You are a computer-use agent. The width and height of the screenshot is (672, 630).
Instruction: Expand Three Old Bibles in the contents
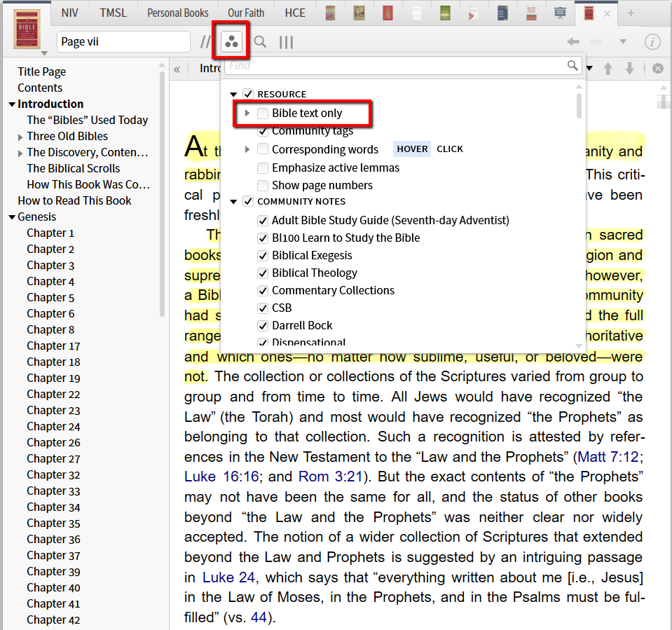tap(20, 137)
